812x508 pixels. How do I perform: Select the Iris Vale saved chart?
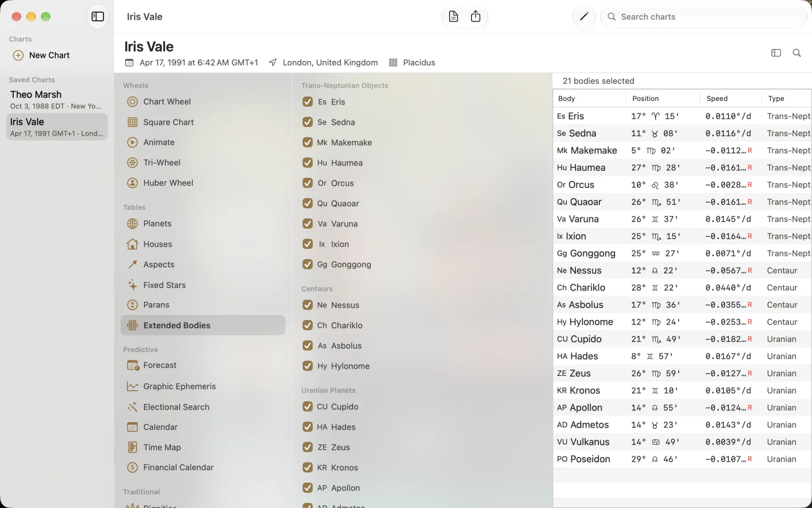[57, 126]
